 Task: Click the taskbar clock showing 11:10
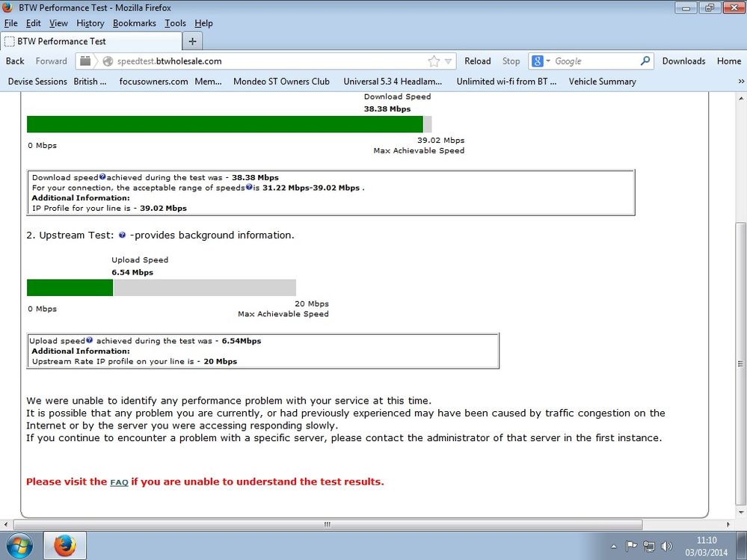(x=707, y=547)
